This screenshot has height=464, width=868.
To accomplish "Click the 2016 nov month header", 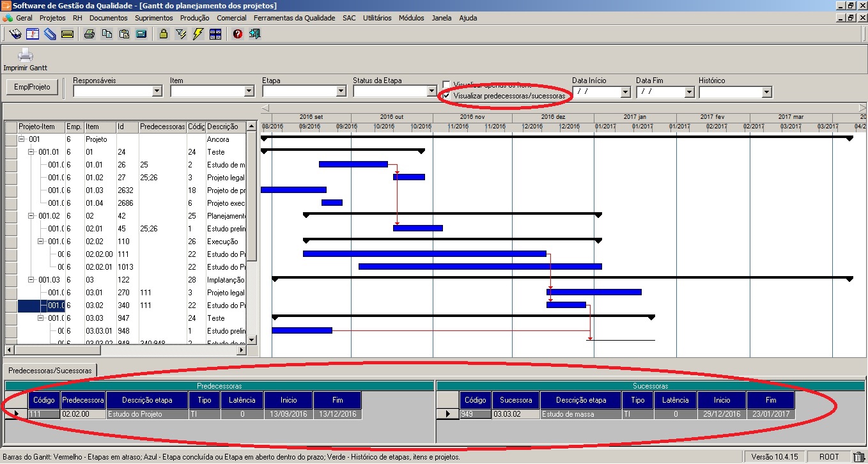I will (x=472, y=117).
